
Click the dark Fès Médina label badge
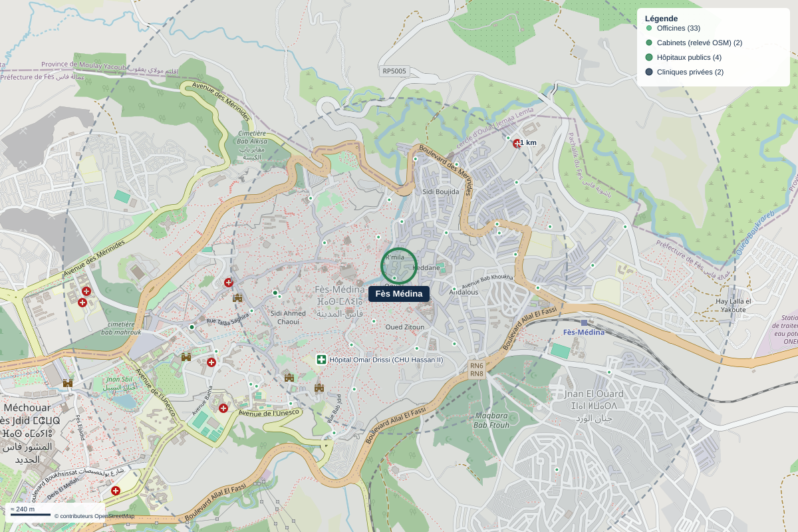399,294
